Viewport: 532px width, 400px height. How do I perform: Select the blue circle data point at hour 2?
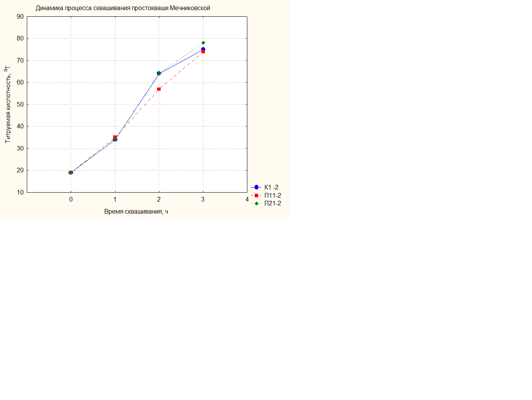(x=159, y=73)
